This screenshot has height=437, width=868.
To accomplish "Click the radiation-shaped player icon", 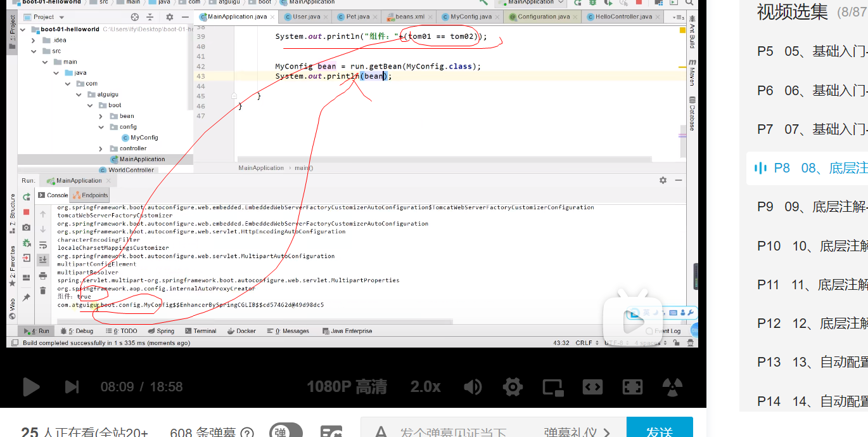I will 672,386.
